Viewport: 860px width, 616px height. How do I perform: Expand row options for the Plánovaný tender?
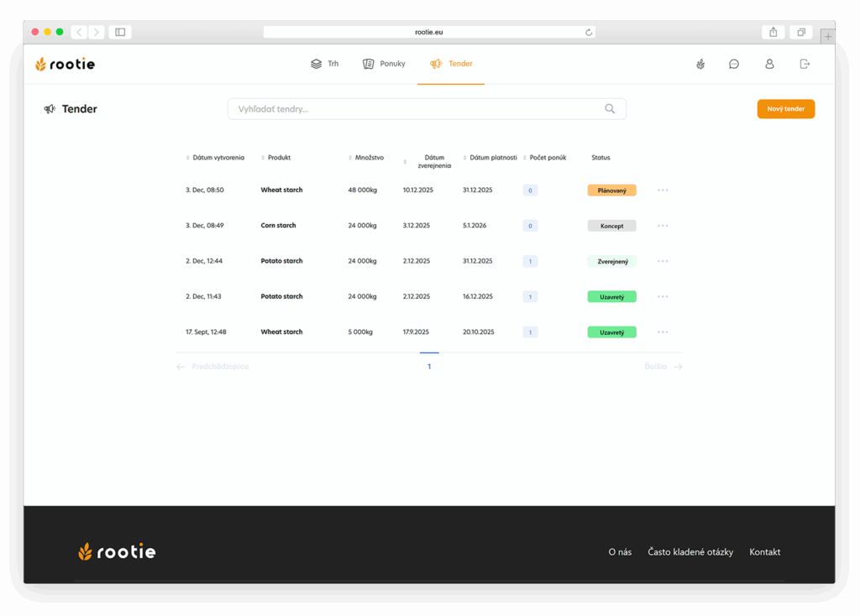(x=663, y=191)
